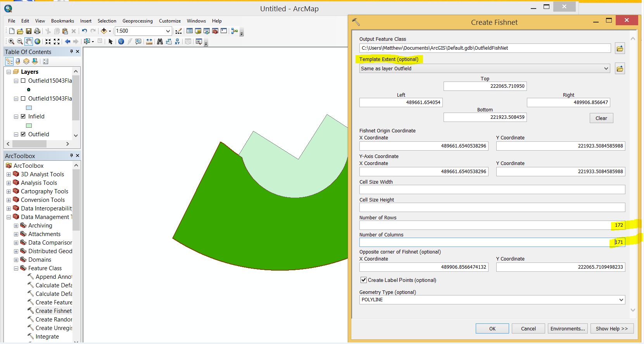Toggle the ArcToolbox window icon
This screenshot has height=344, width=644.
pos(215,31)
